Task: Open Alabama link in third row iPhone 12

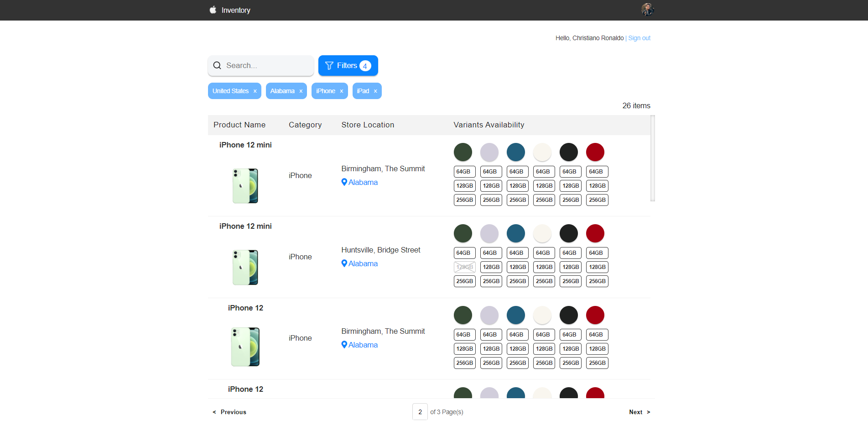Action: pos(363,345)
